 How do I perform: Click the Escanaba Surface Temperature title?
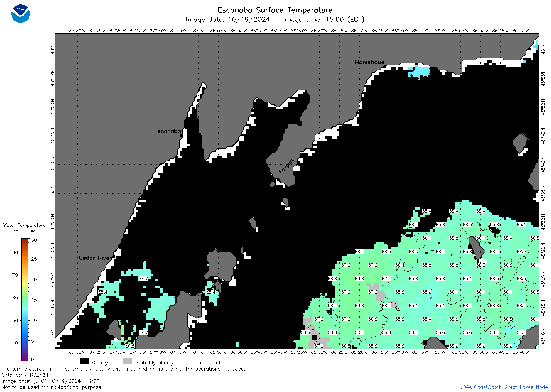275,10
